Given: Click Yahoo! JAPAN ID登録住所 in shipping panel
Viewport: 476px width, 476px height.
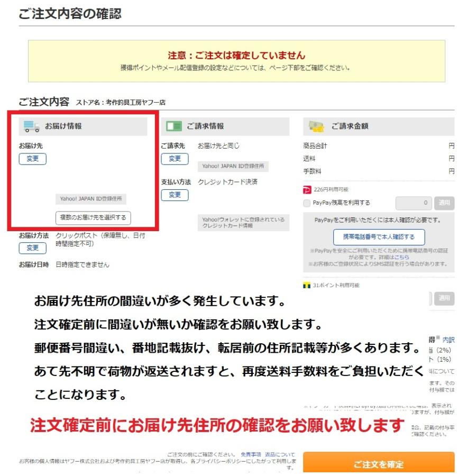Looking at the screenshot, I should tap(90, 199).
